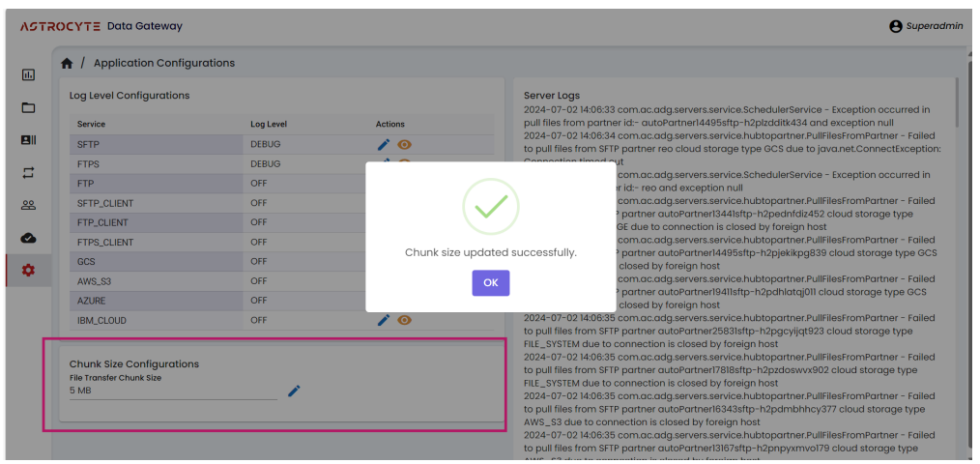Open the dashboard chart icon in sidebar
Screen dimensions: 980x464
[28, 75]
